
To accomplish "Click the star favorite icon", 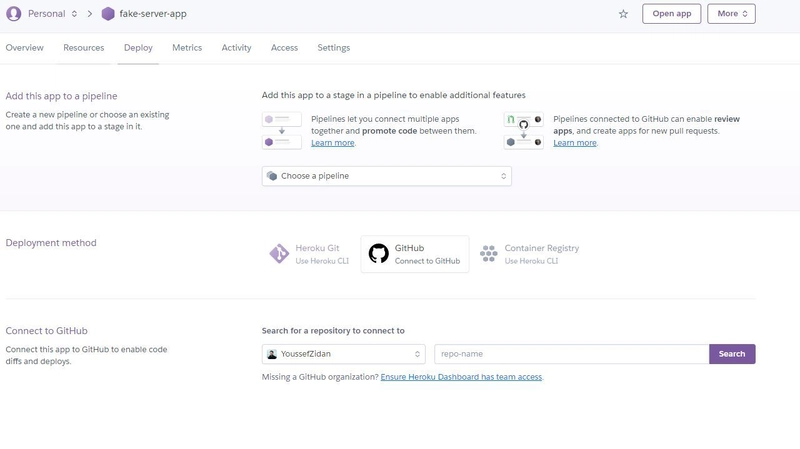I will tap(623, 14).
